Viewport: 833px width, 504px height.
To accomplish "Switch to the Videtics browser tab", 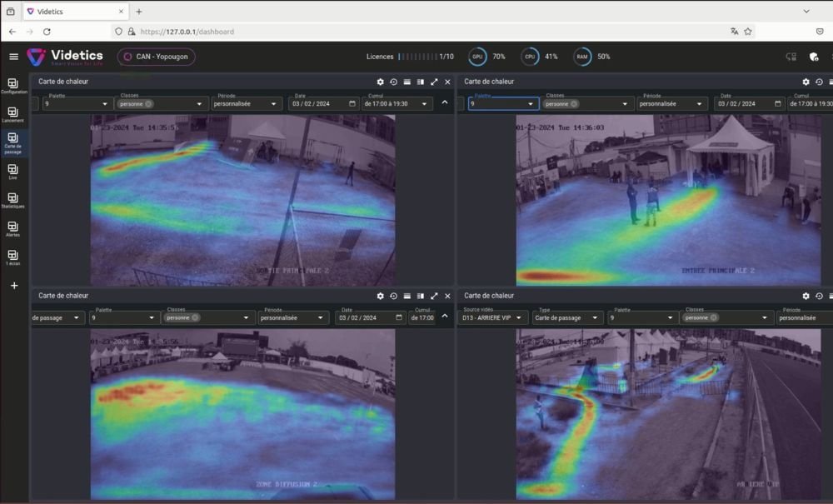I will (x=75, y=11).
